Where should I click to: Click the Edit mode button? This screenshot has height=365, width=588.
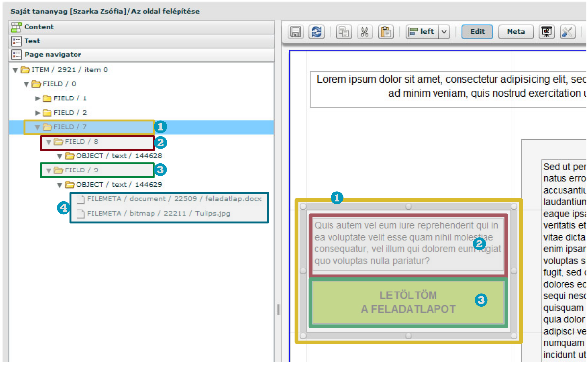(x=478, y=32)
